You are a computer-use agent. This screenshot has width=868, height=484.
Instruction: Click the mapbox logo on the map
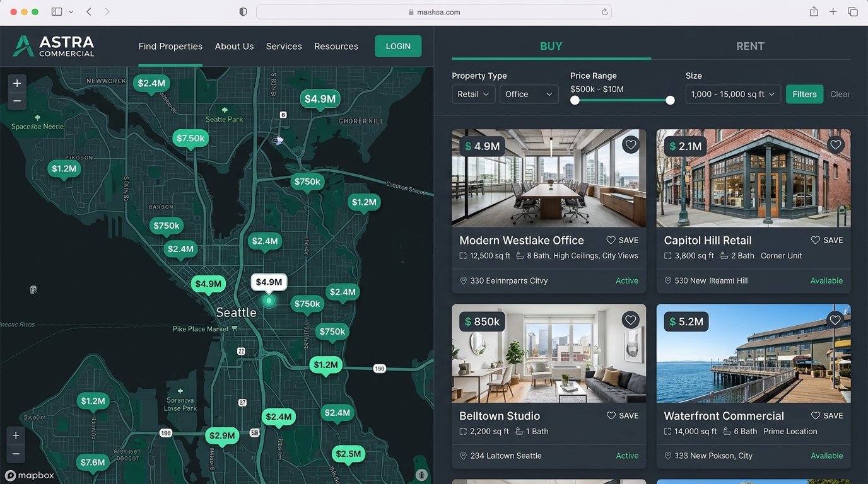[30, 476]
